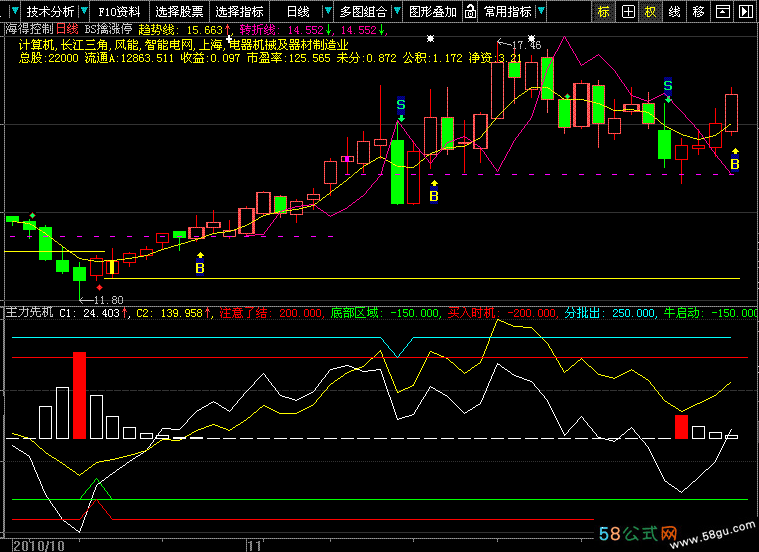Click the 底部区域 -150.000 label
759x552 pixels.
[384, 313]
